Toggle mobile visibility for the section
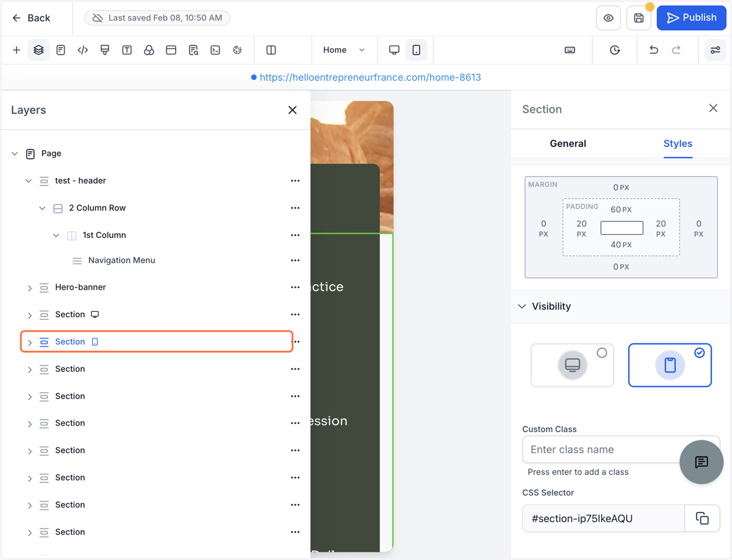Image resolution: width=732 pixels, height=560 pixels. (x=670, y=365)
